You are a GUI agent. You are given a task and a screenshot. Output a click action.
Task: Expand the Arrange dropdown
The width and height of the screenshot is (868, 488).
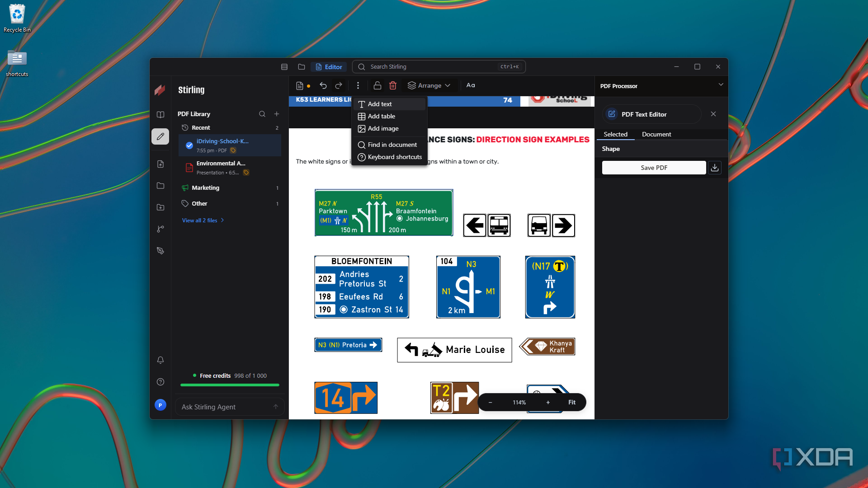pyautogui.click(x=429, y=85)
